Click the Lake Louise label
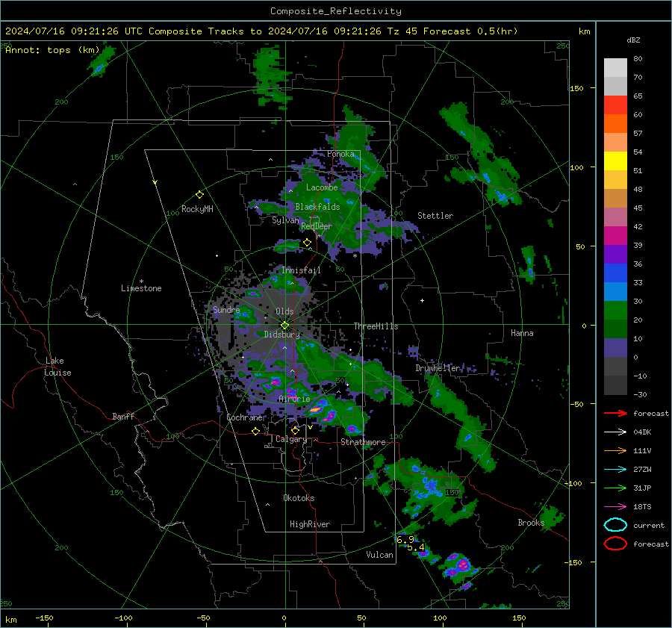This screenshot has height=628, width=672. tap(57, 367)
